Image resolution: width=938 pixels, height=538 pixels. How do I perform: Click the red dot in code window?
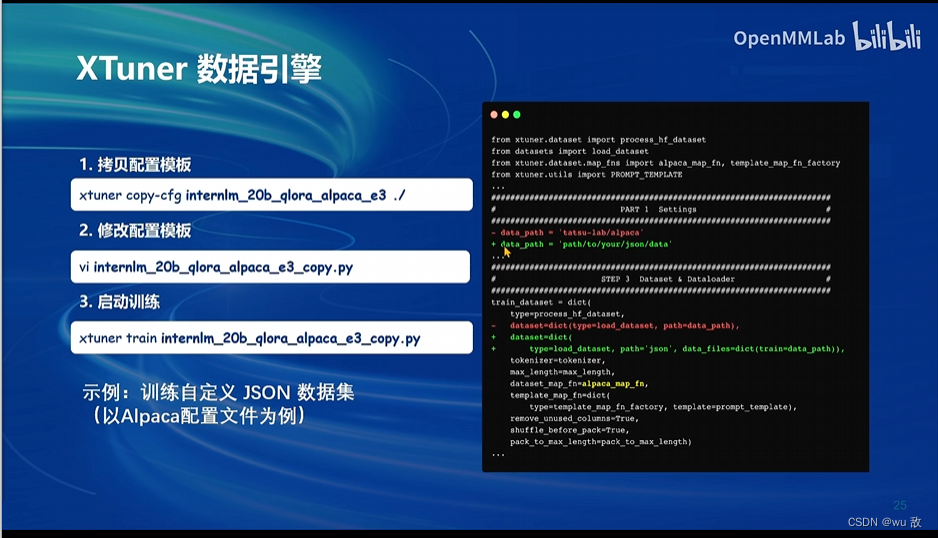coord(494,114)
